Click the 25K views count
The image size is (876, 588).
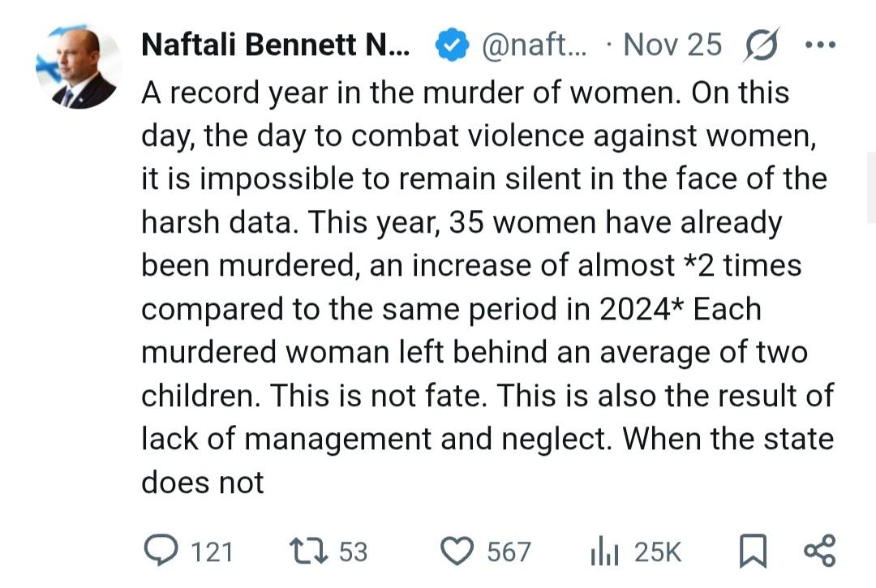[657, 552]
